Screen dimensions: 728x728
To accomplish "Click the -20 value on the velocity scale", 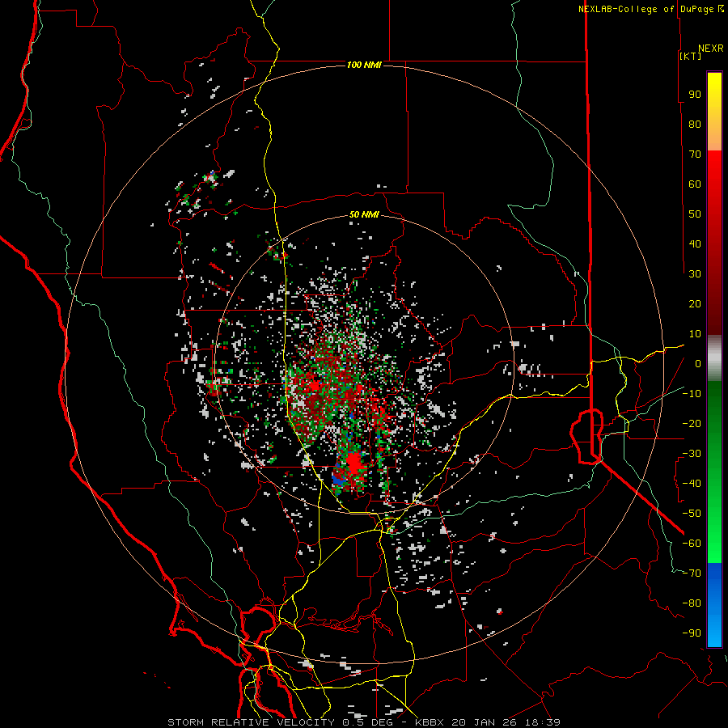I will click(692, 423).
